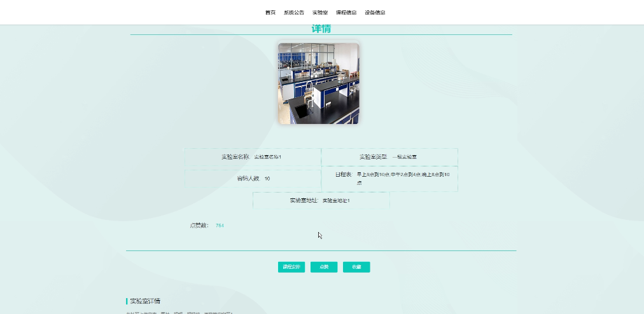
Task: Open the 实验室 menu item
Action: pyautogui.click(x=320, y=12)
